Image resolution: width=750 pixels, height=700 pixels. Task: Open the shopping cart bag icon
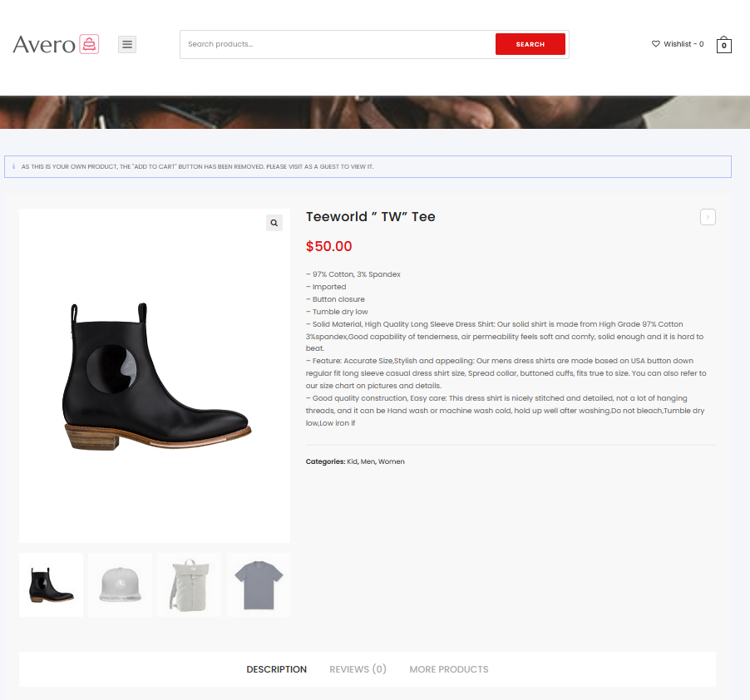[723, 45]
